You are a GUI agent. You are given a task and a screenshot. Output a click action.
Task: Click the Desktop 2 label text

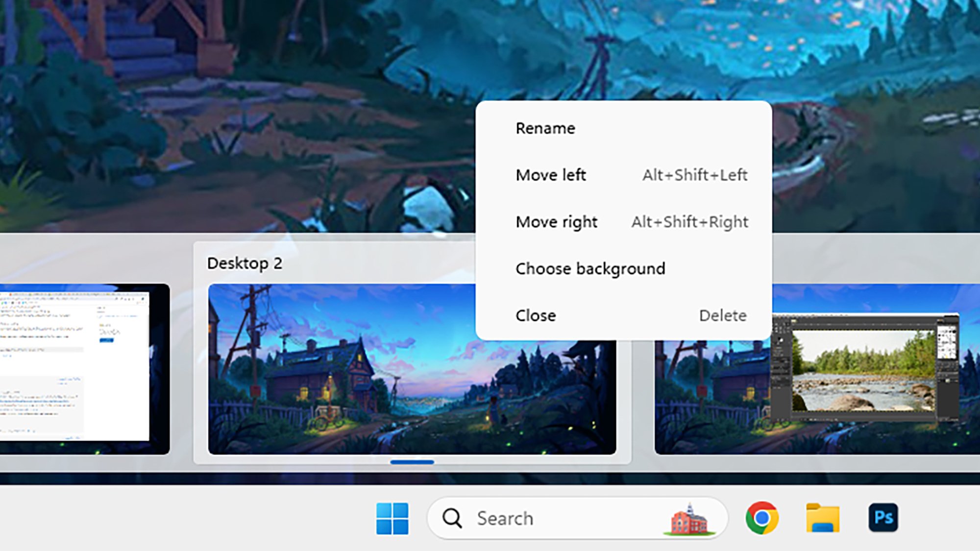pyautogui.click(x=245, y=263)
